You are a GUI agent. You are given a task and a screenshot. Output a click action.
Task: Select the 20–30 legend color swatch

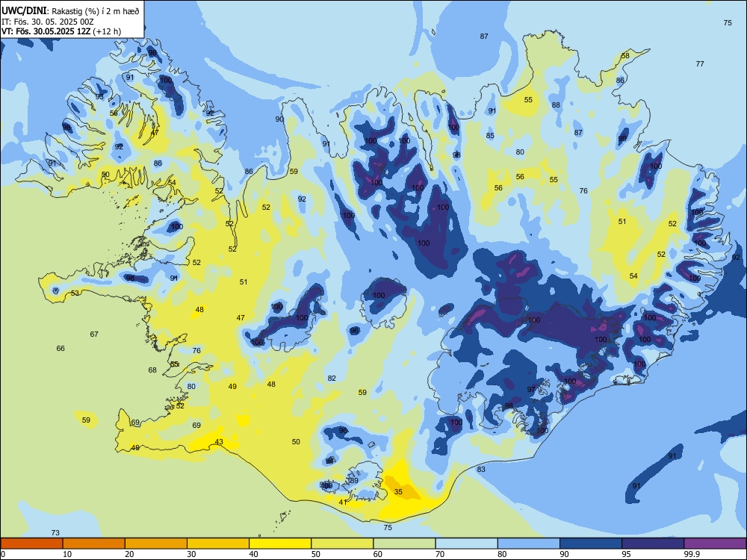click(x=156, y=544)
